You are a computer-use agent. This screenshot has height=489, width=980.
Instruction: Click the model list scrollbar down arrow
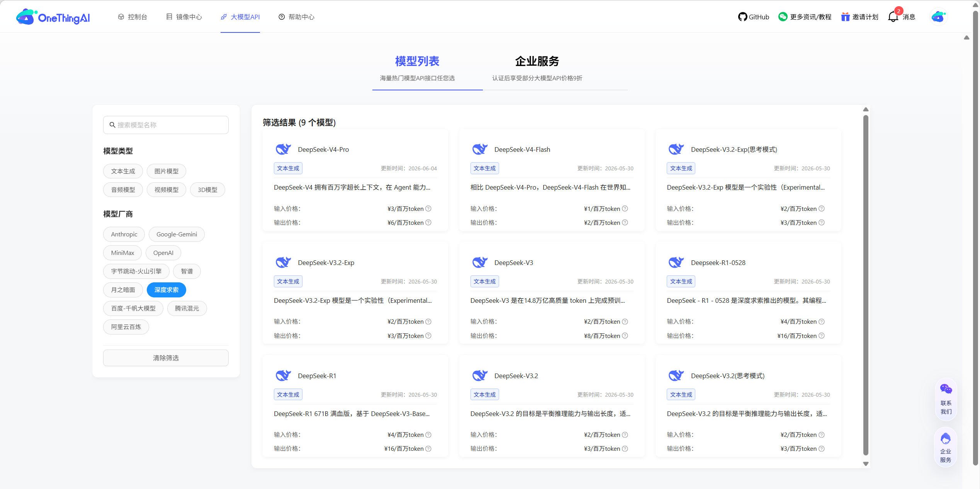tap(866, 464)
